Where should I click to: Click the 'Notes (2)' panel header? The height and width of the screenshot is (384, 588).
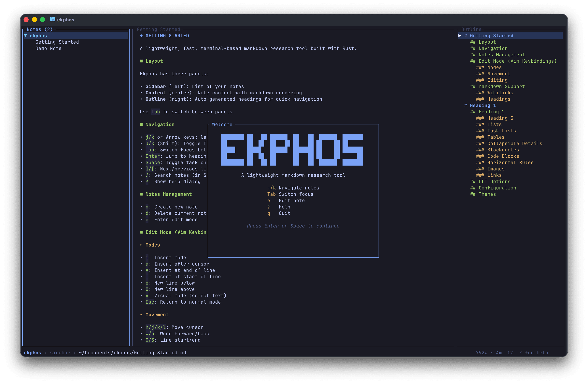(39, 29)
